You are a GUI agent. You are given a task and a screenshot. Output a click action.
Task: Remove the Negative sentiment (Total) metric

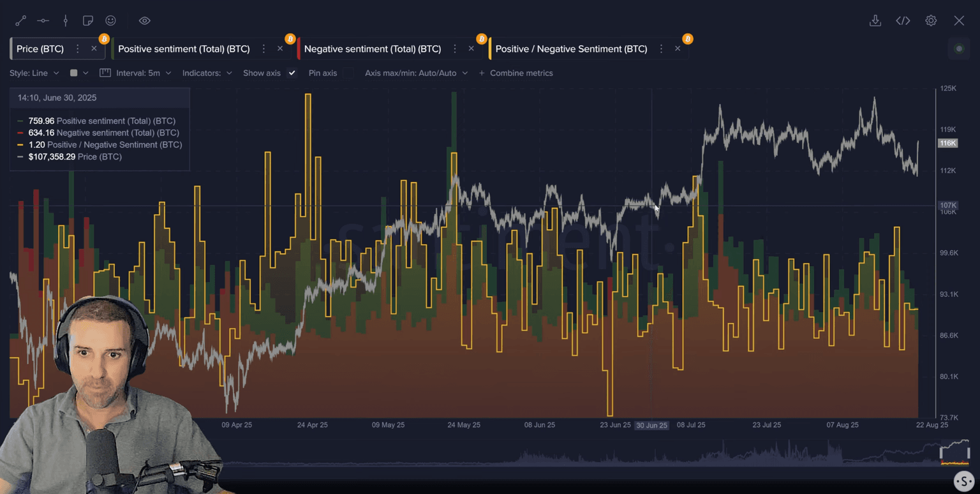[471, 49]
